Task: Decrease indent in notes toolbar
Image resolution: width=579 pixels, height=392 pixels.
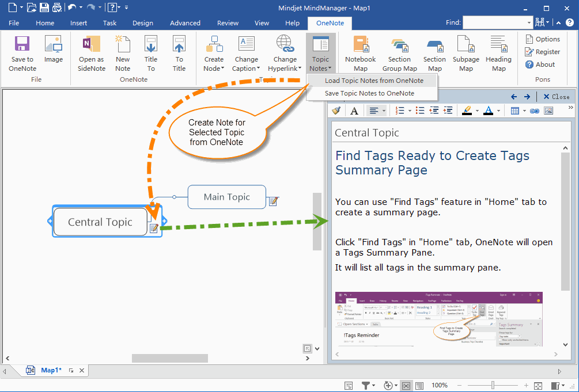Action: click(x=434, y=111)
